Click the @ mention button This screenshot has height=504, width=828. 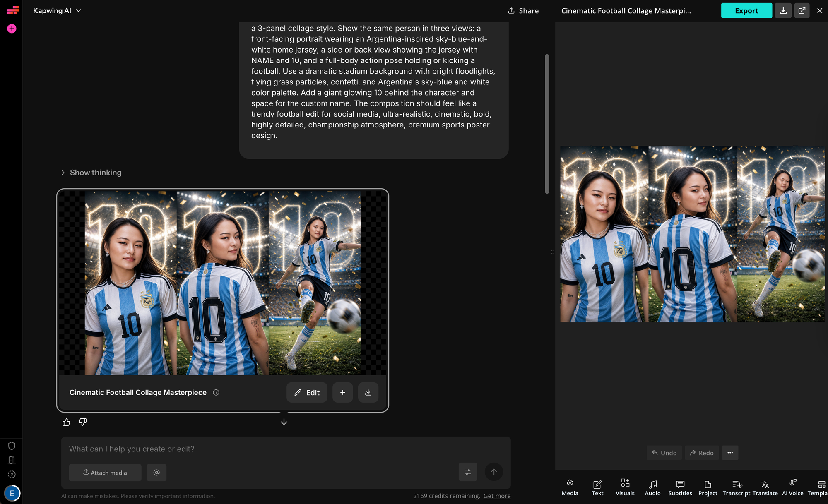coord(156,473)
